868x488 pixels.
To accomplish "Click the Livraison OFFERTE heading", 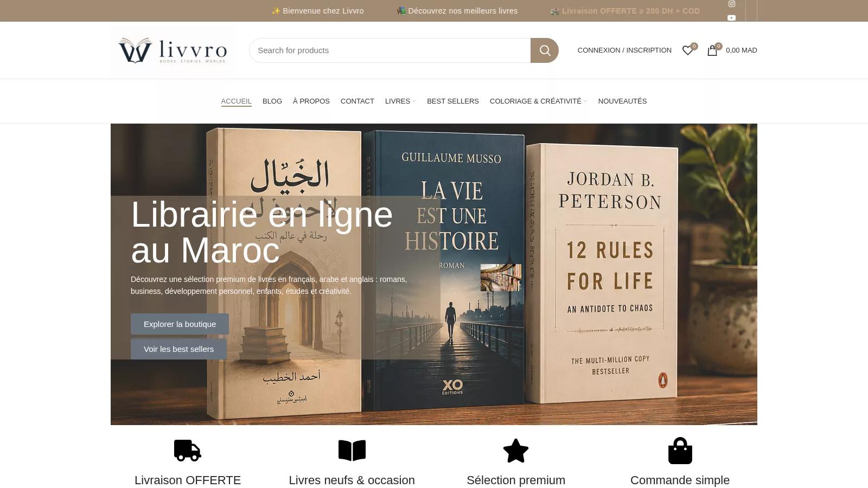I will tap(188, 480).
